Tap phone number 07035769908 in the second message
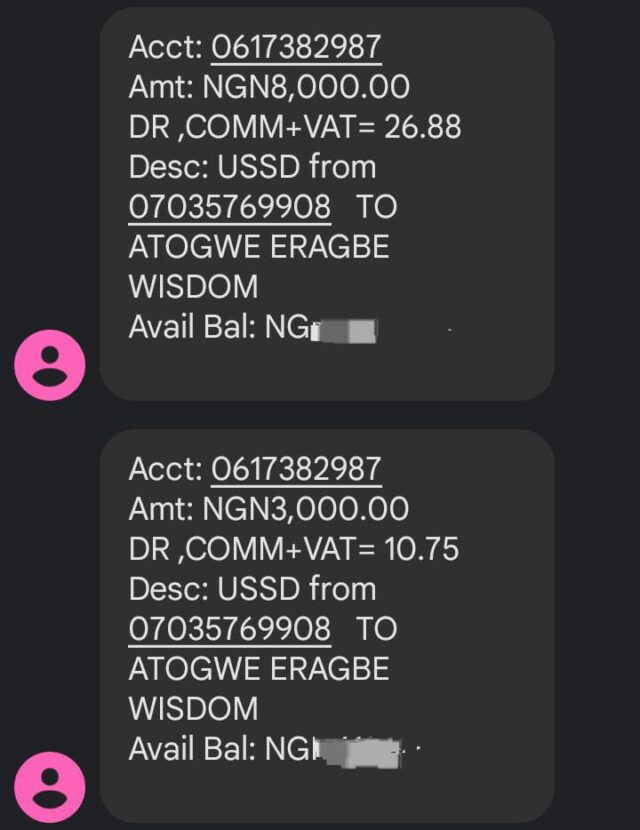Viewport: 640px width, 830px height. pyautogui.click(x=230, y=629)
